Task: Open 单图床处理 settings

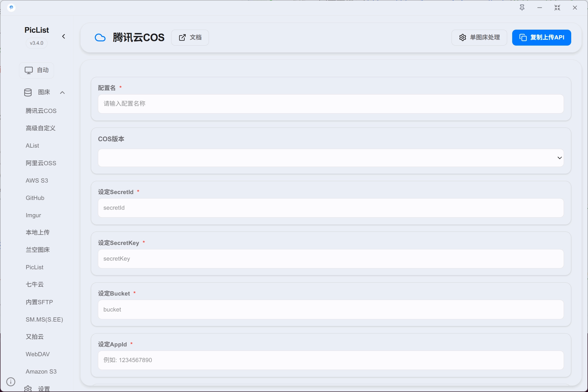Action: pos(479,37)
